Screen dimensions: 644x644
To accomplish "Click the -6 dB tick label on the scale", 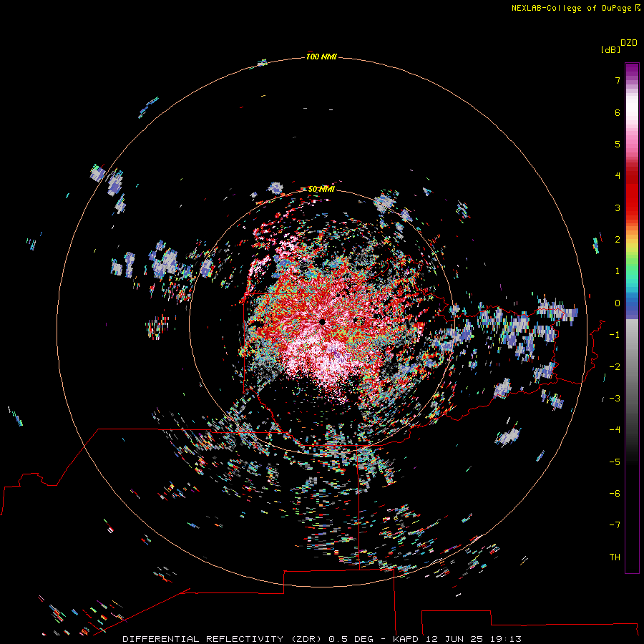I will point(615,494).
